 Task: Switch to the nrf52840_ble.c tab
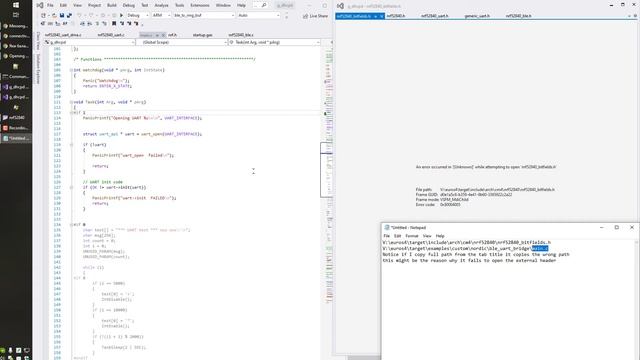pyautogui.click(x=241, y=35)
